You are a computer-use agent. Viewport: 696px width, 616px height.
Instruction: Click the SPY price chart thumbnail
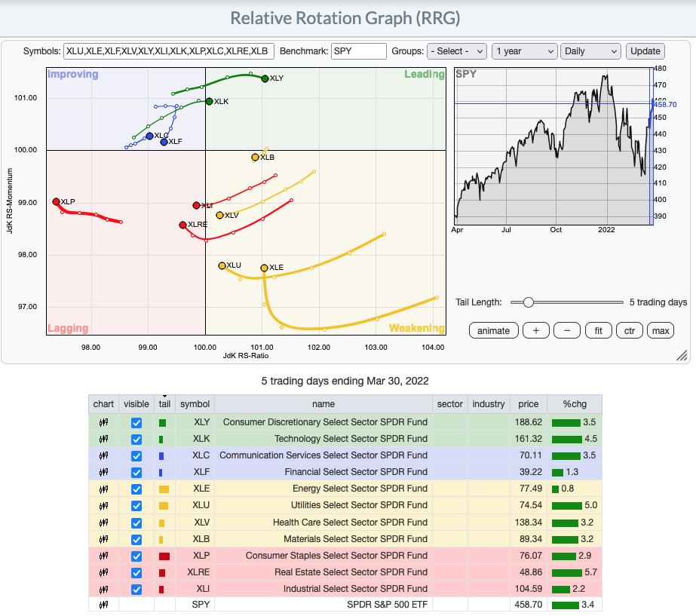point(553,146)
